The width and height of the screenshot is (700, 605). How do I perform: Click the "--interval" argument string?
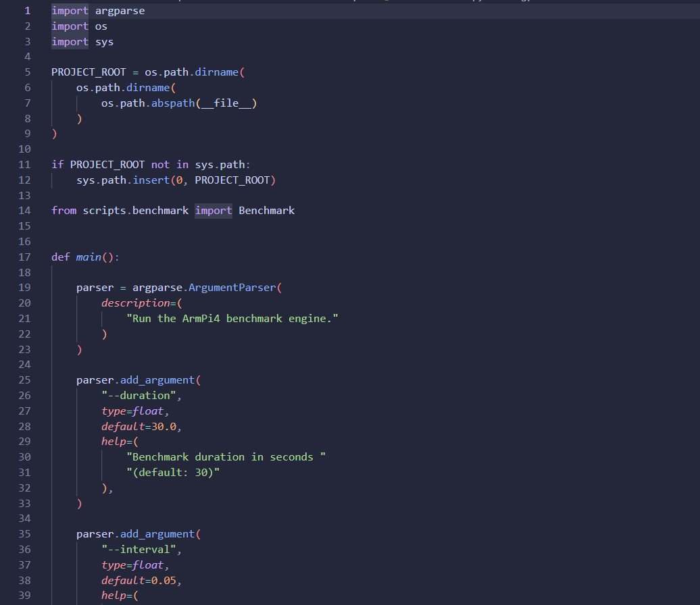tap(139, 550)
